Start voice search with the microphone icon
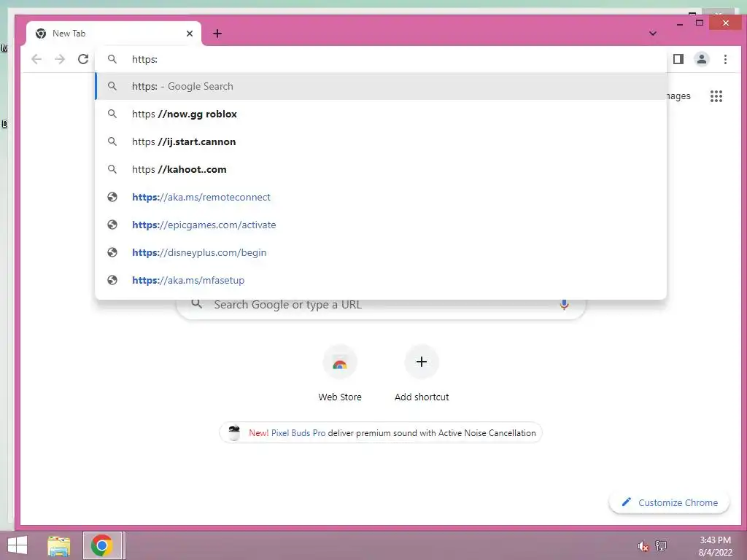Image resolution: width=747 pixels, height=560 pixels. [x=564, y=305]
